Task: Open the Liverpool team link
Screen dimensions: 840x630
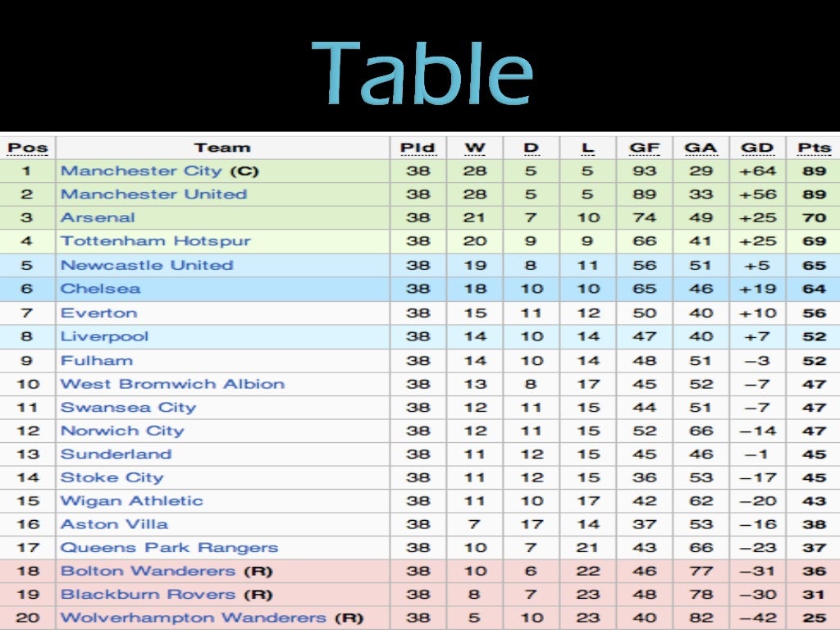Action: pos(104,336)
